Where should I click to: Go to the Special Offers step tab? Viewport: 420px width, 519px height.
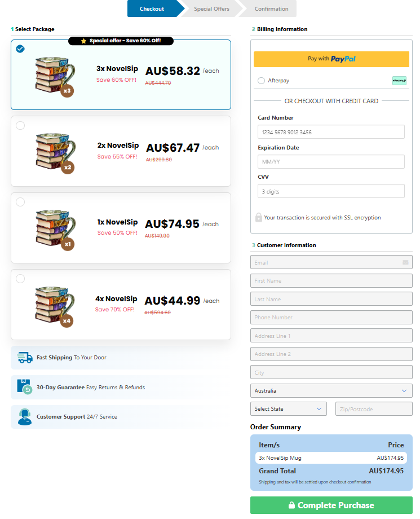211,9
